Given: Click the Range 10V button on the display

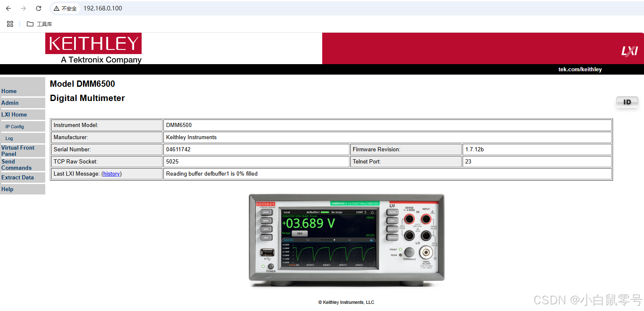Looking at the screenshot, I should [x=299, y=233].
